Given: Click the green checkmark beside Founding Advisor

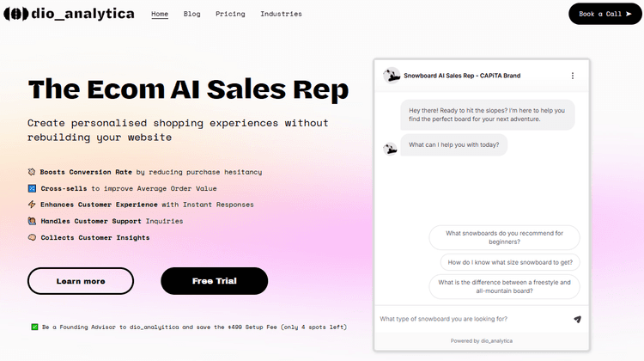Looking at the screenshot, I should coord(33,327).
